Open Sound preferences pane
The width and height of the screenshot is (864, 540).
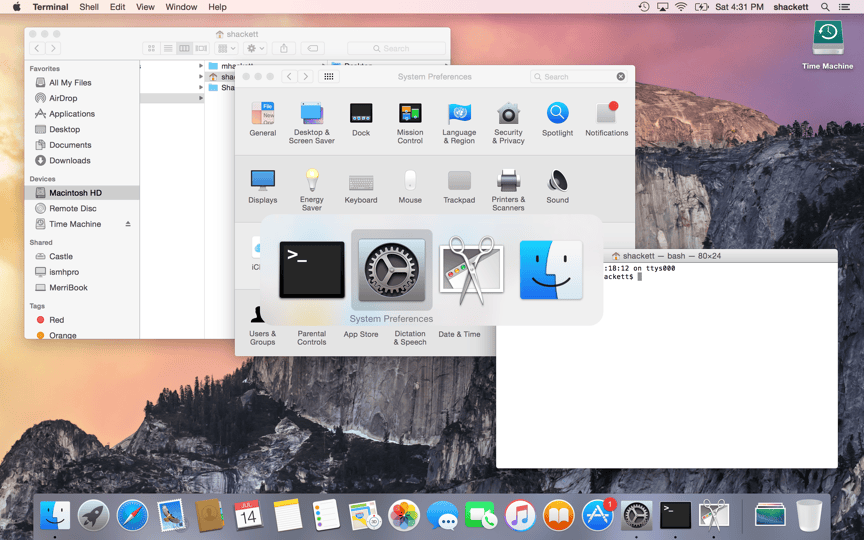tap(557, 187)
